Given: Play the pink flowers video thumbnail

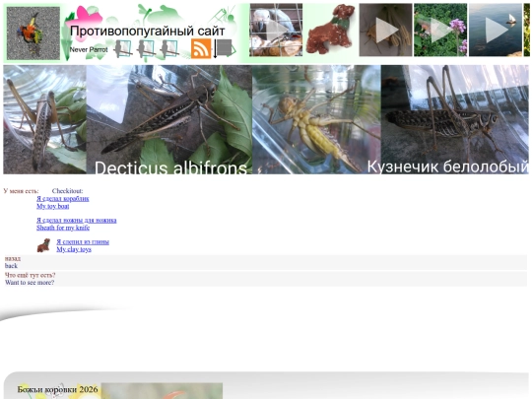Looking at the screenshot, I should 440,30.
